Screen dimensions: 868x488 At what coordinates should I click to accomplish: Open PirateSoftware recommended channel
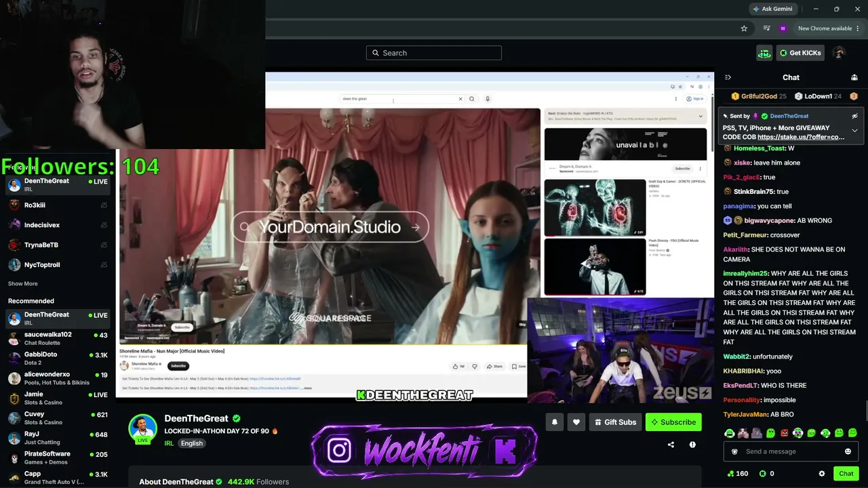tap(58, 457)
